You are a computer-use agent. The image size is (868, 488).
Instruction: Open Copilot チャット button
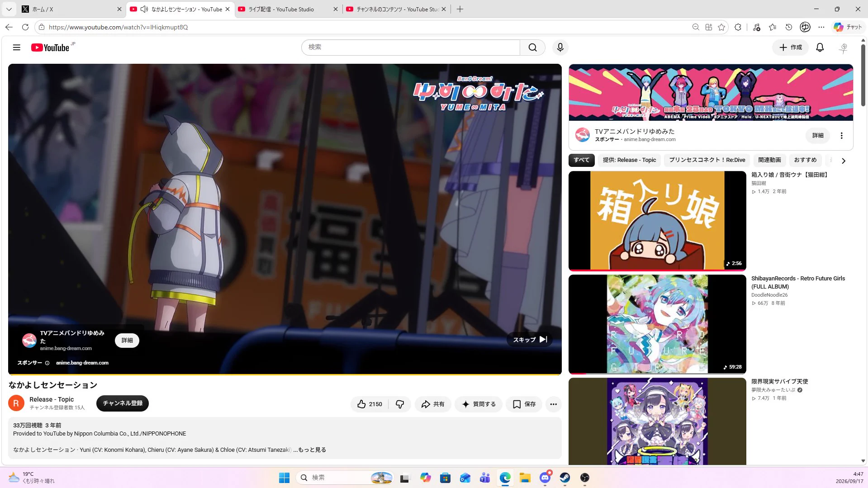click(x=848, y=27)
